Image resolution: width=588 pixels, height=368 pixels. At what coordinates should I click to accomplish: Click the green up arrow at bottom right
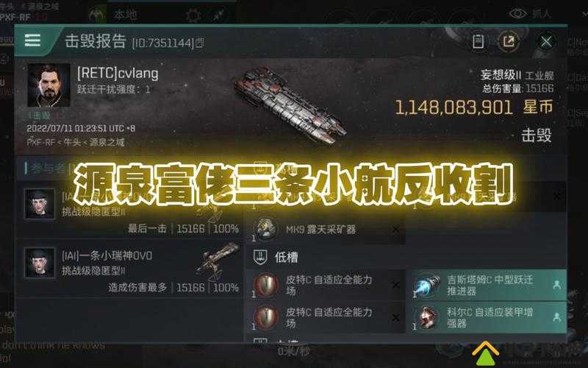tap(485, 353)
